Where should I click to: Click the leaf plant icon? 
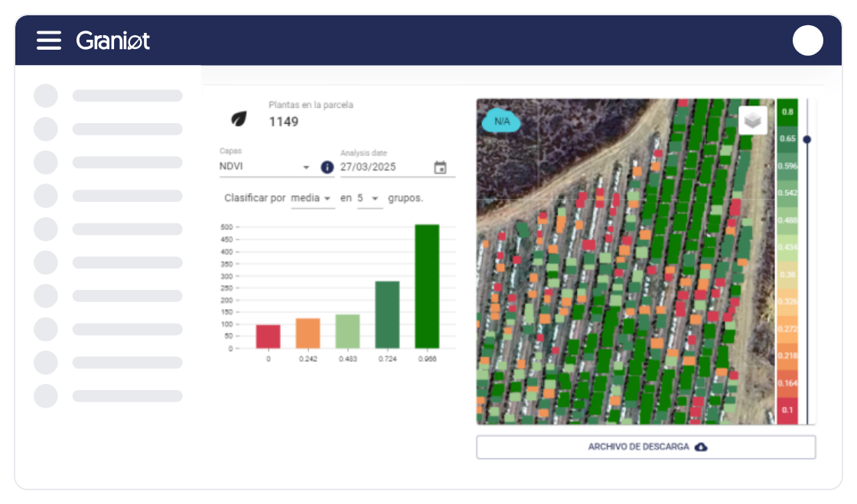tap(240, 119)
